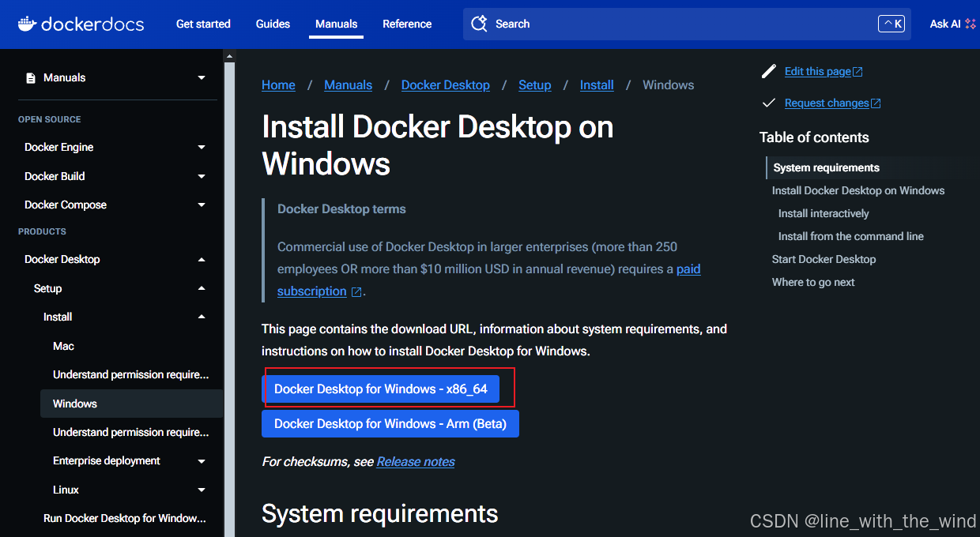Open first Understand permission requirements item under Mac
Viewport: 980px width, 537px height.
[131, 374]
